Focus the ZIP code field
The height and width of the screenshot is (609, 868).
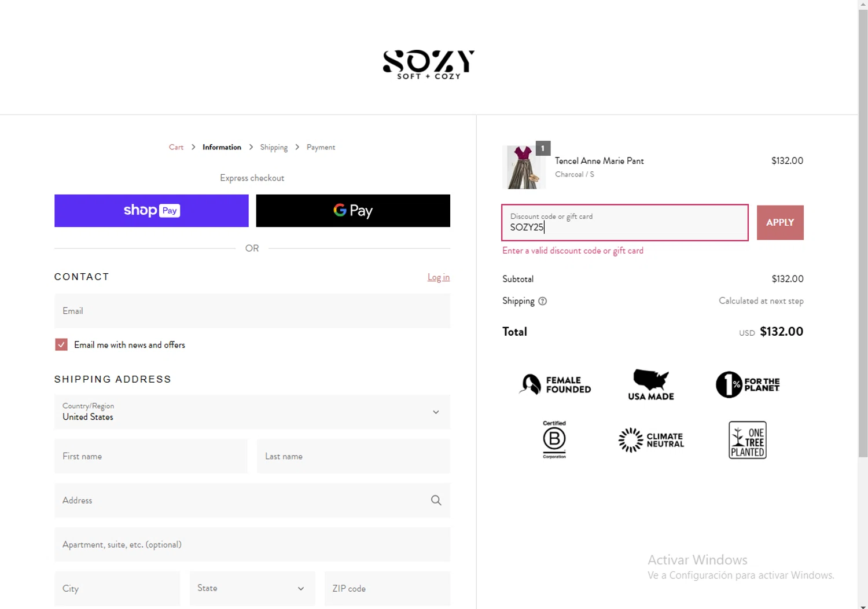pos(388,588)
